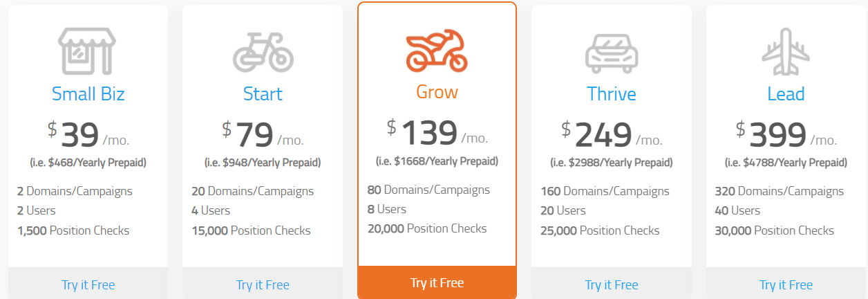The image size is (868, 299).
Task: Open the Thrive plan title
Action: click(x=612, y=93)
